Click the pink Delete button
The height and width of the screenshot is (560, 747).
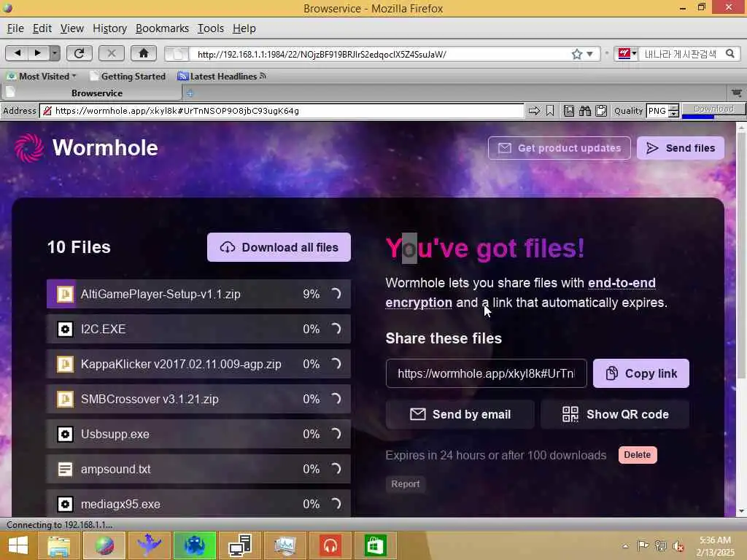[638, 455]
